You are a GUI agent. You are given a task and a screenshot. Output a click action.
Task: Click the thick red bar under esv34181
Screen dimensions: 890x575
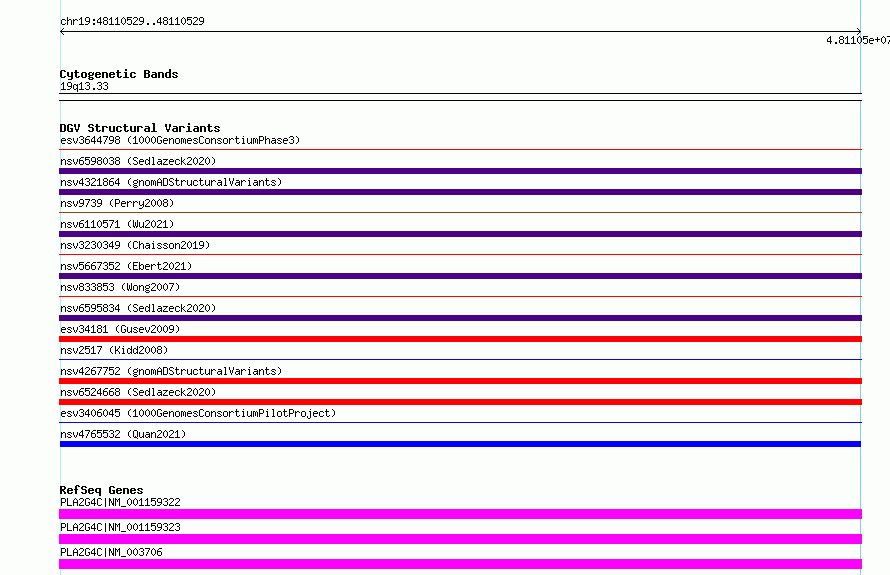pos(460,339)
